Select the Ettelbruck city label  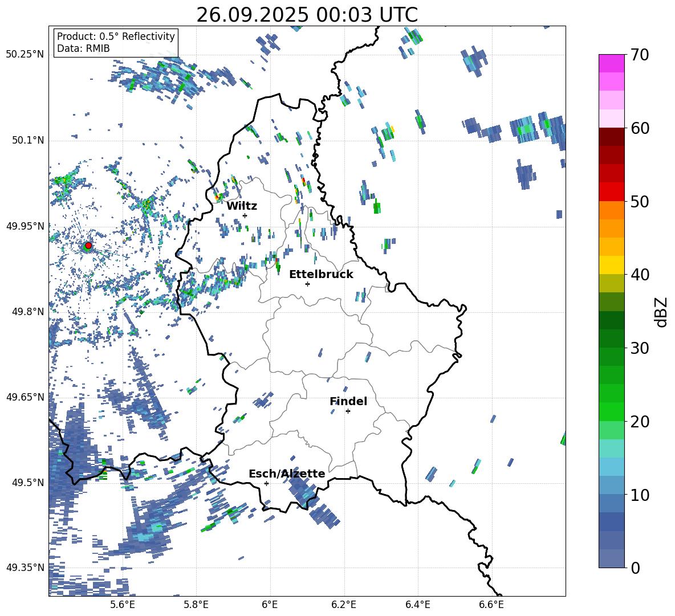tap(321, 274)
